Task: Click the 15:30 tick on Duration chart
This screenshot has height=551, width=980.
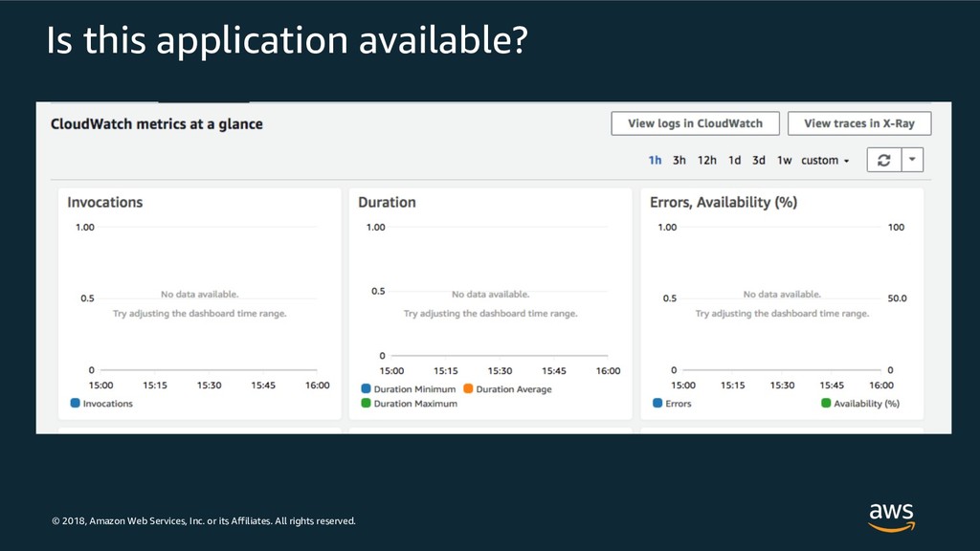Action: point(500,371)
